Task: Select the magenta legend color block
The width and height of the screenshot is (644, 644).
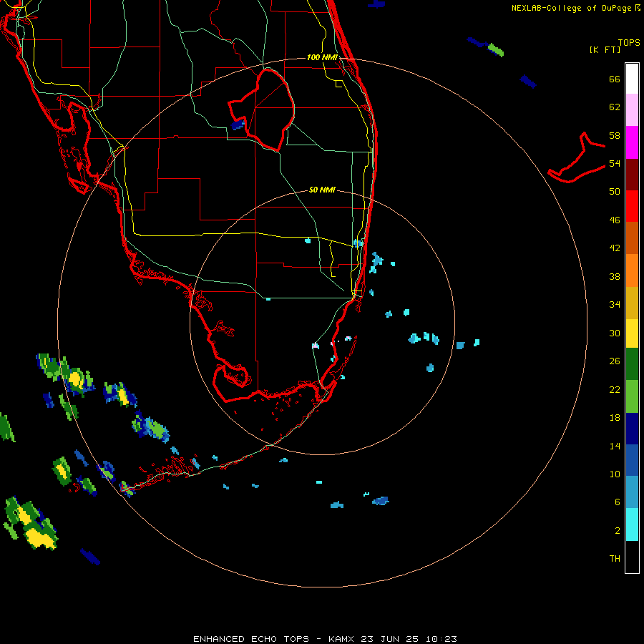Action: tap(632, 142)
